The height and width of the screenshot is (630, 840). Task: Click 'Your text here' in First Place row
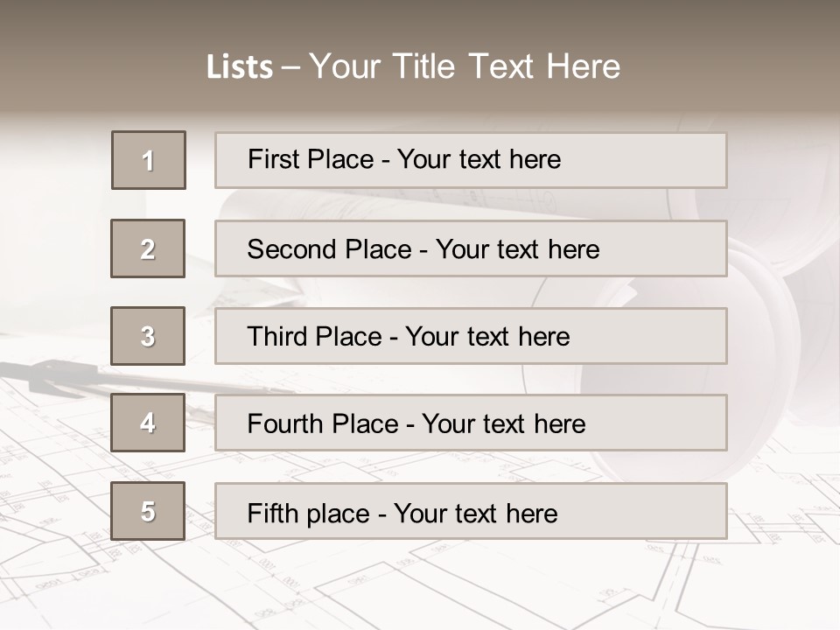point(479,159)
